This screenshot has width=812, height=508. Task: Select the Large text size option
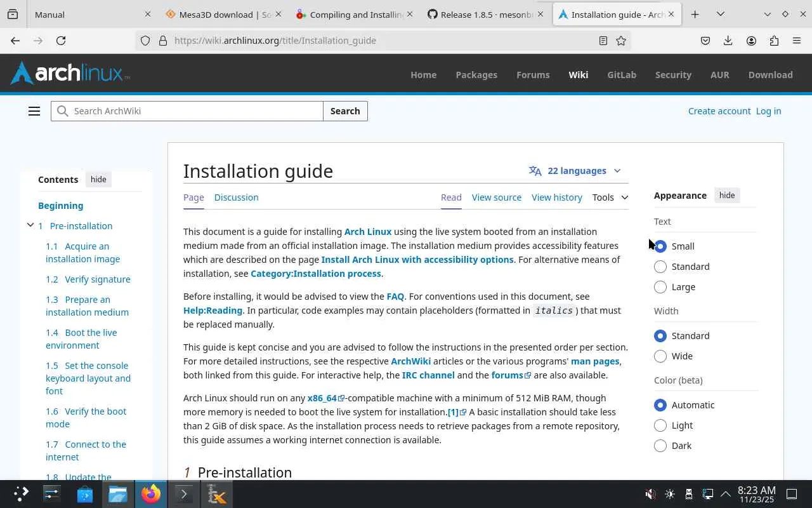pos(660,287)
